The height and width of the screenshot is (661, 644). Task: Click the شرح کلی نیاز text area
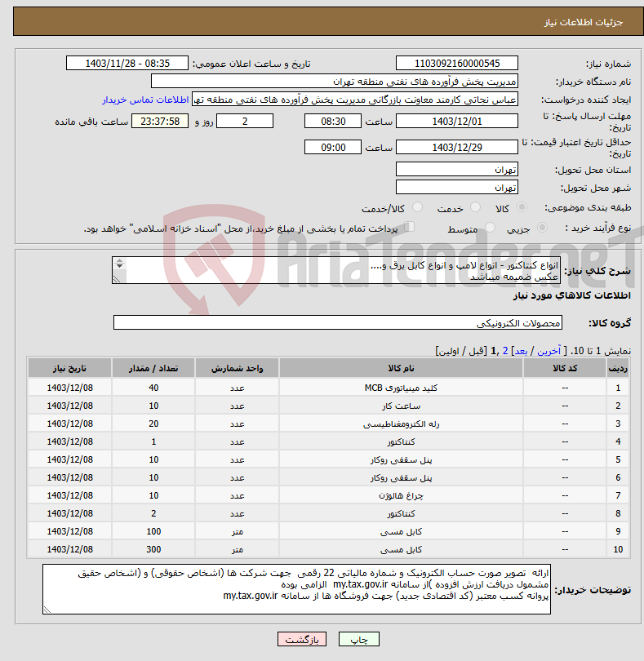pyautogui.click(x=336, y=271)
